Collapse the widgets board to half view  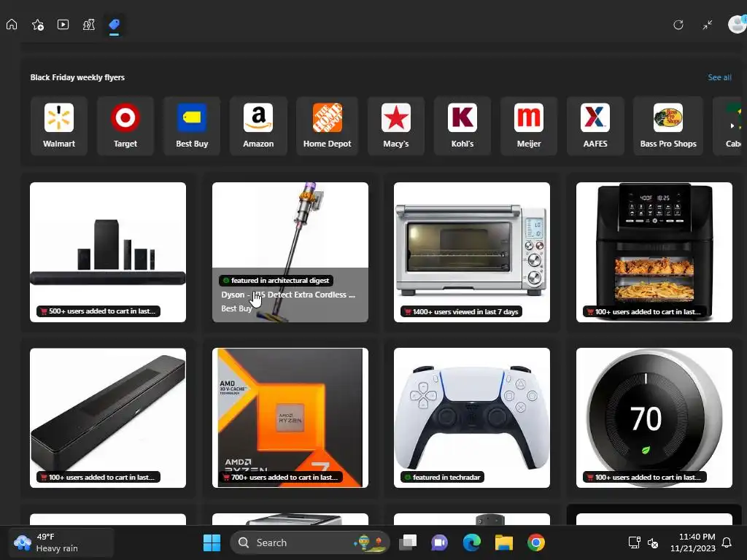pyautogui.click(x=708, y=25)
